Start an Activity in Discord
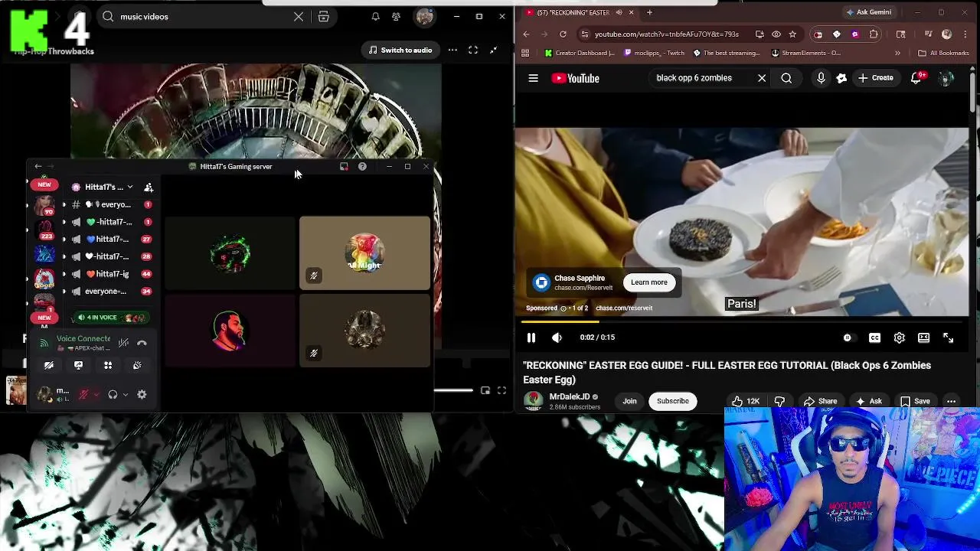 click(x=108, y=366)
